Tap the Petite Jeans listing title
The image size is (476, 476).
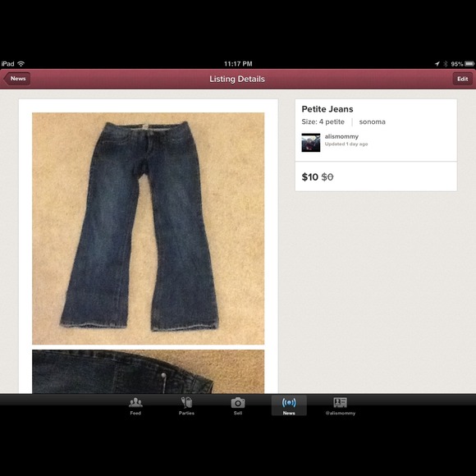(327, 109)
